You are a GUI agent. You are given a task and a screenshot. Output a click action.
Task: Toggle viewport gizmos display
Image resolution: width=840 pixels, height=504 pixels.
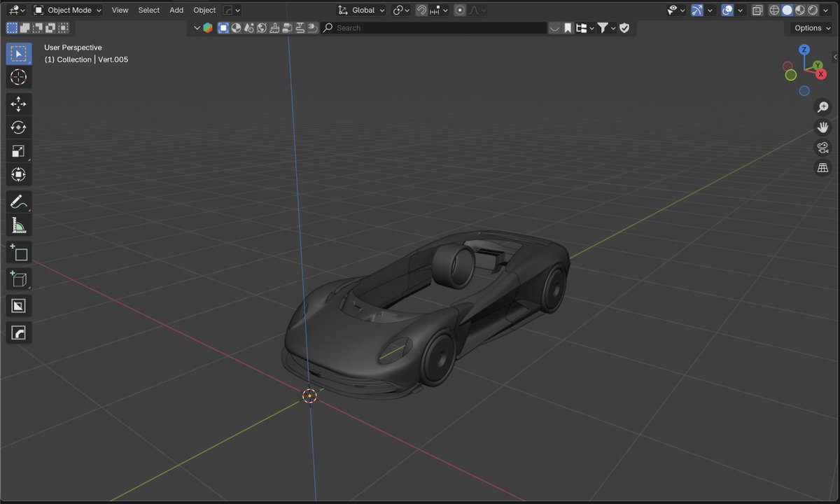point(697,10)
